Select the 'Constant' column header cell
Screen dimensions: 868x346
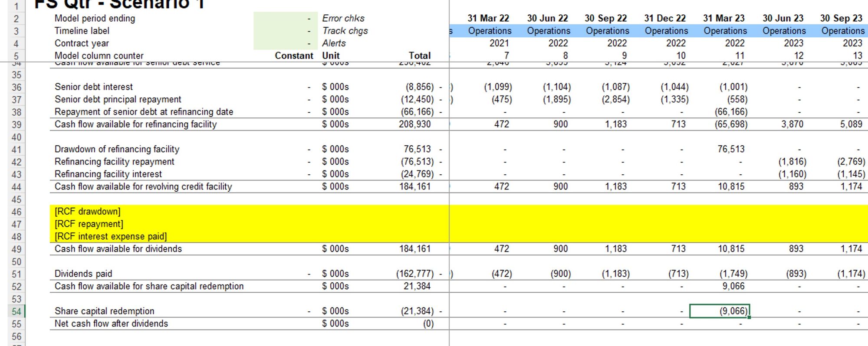pos(294,55)
